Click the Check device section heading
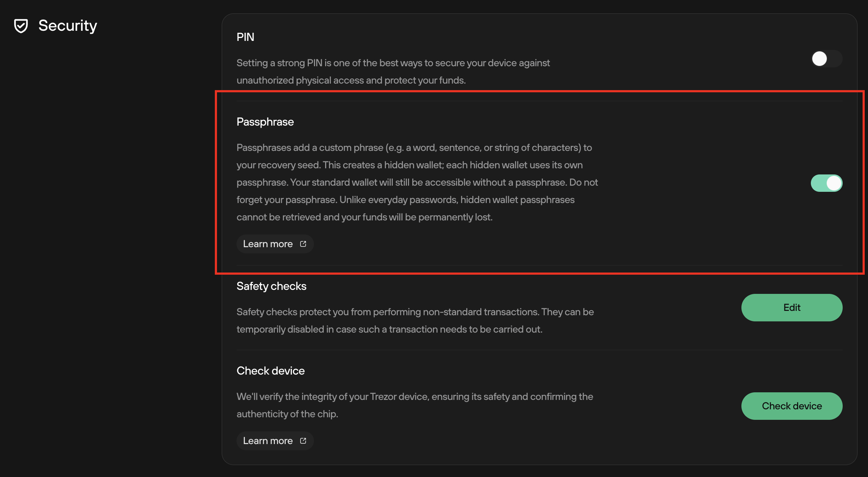The width and height of the screenshot is (868, 477). [271, 371]
